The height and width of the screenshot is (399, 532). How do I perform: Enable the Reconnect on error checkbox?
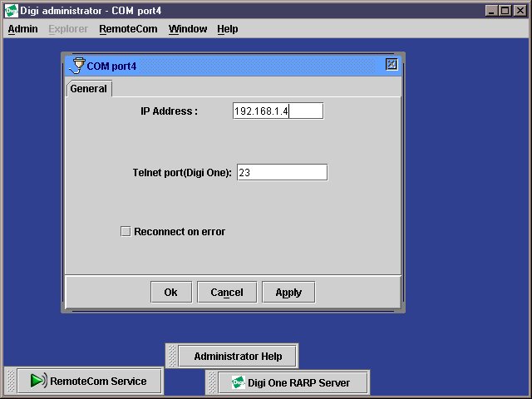point(126,232)
